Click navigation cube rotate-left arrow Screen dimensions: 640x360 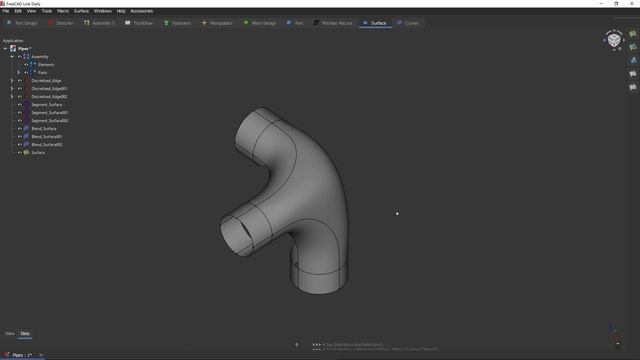tap(604, 40)
